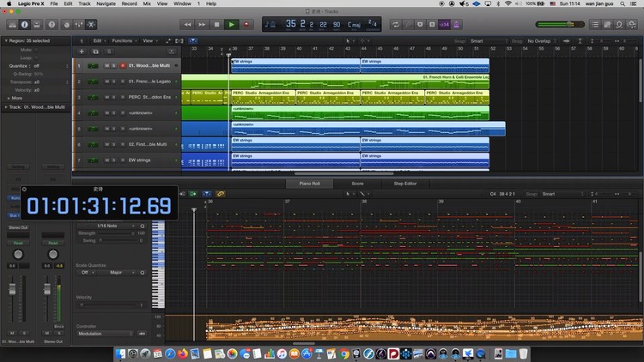Click the Record button in transport

point(246,24)
